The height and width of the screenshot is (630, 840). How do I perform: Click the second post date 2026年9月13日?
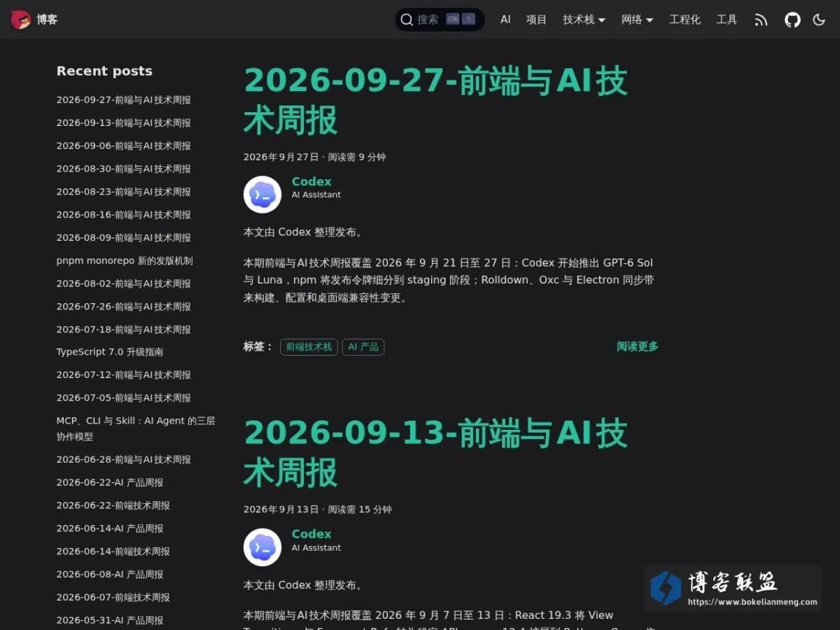(x=281, y=510)
